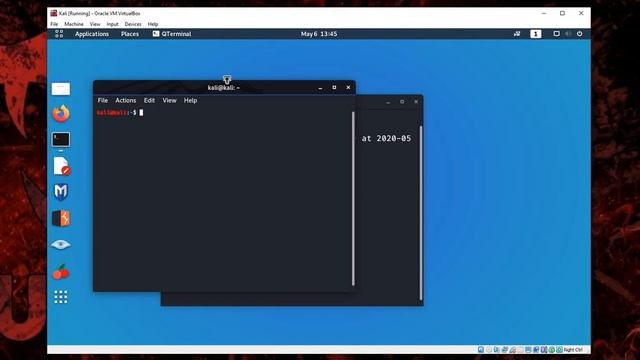The image size is (640, 360).
Task: Click the kali@kali: ~ terminal title bar
Action: 224,87
